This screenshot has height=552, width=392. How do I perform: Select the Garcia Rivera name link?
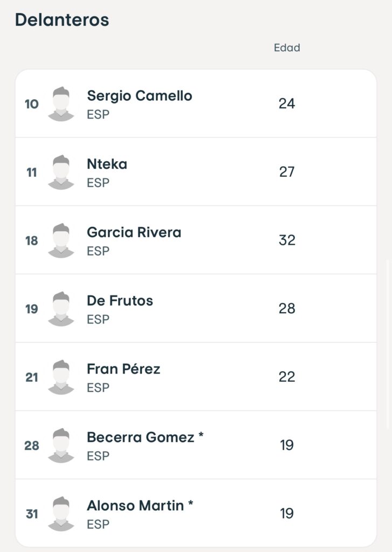134,233
